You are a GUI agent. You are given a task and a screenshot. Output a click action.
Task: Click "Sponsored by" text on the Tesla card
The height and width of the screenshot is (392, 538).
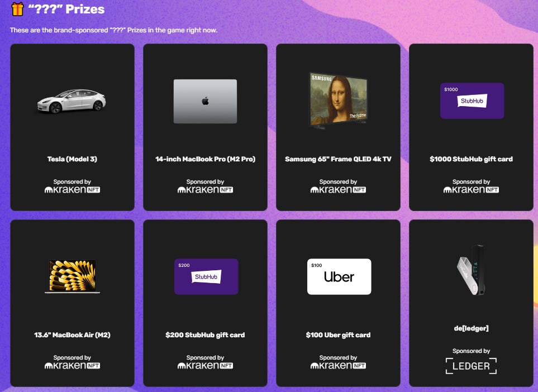click(72, 182)
